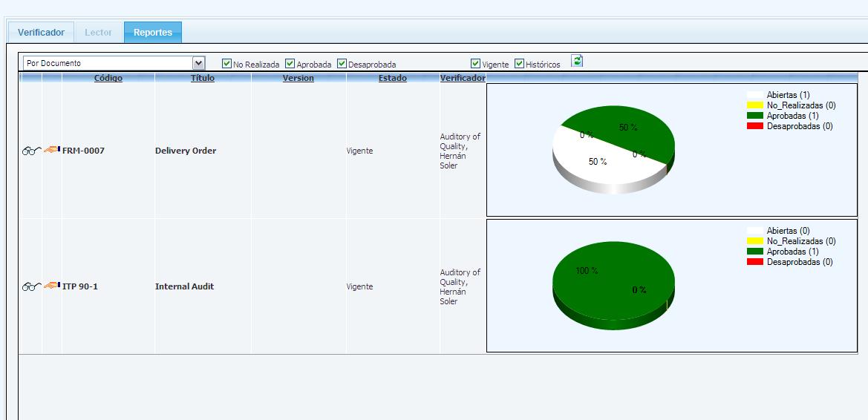Open the Por Documento dropdown
This screenshot has width=868, height=420.
pos(114,63)
